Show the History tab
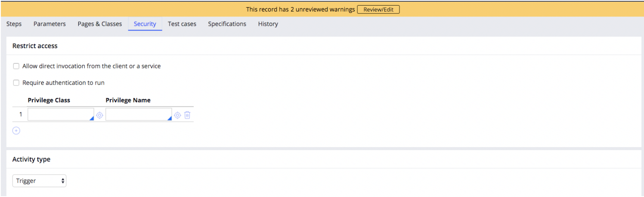The height and width of the screenshot is (197, 644). [x=268, y=24]
